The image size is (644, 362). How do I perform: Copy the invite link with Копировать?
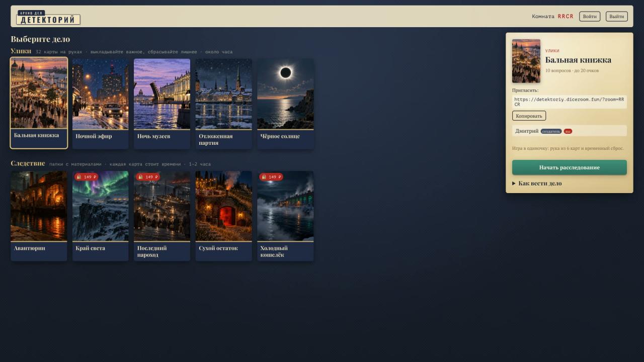[x=529, y=116]
